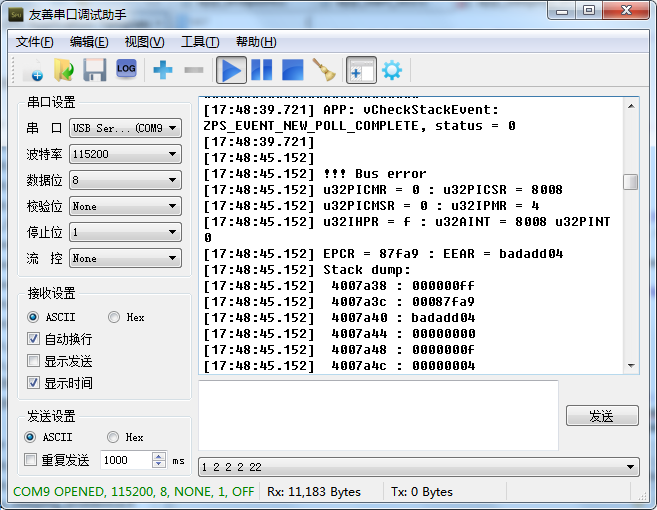The width and height of the screenshot is (657, 510).
Task: Open the 工具(T) menu
Action: click(x=200, y=42)
